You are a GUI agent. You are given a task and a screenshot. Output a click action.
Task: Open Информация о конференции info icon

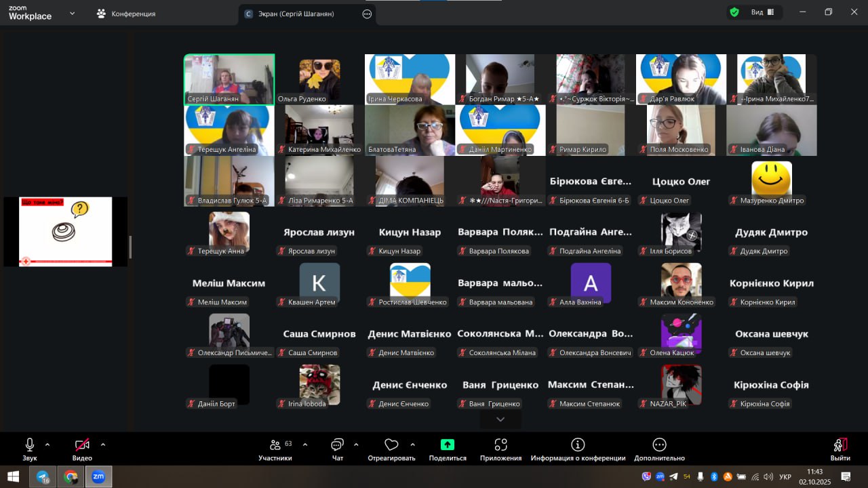(x=578, y=445)
